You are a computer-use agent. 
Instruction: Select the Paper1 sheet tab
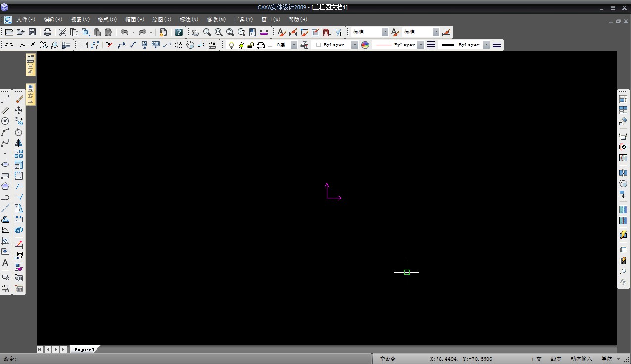click(84, 349)
